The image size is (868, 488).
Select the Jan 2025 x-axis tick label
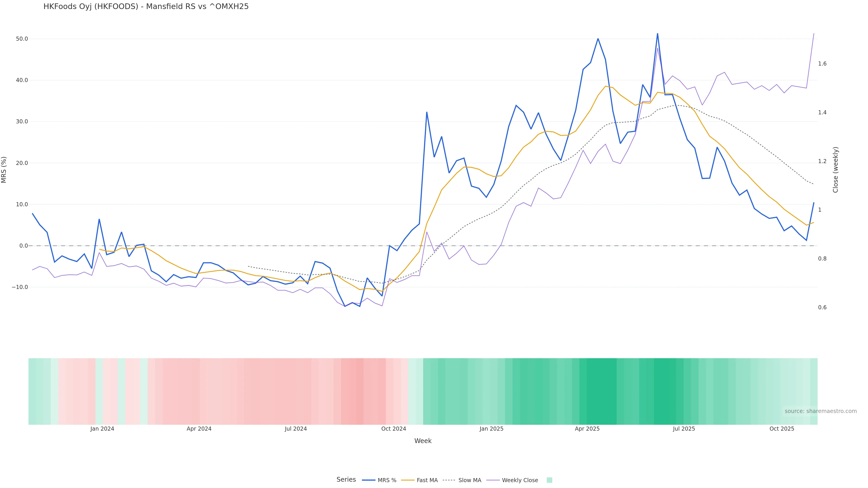click(491, 429)
